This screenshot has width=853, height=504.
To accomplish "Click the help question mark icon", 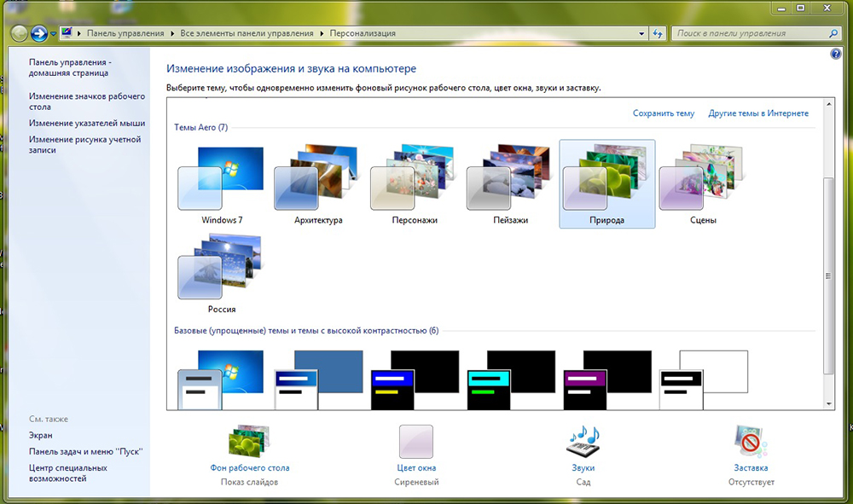I will click(x=836, y=54).
